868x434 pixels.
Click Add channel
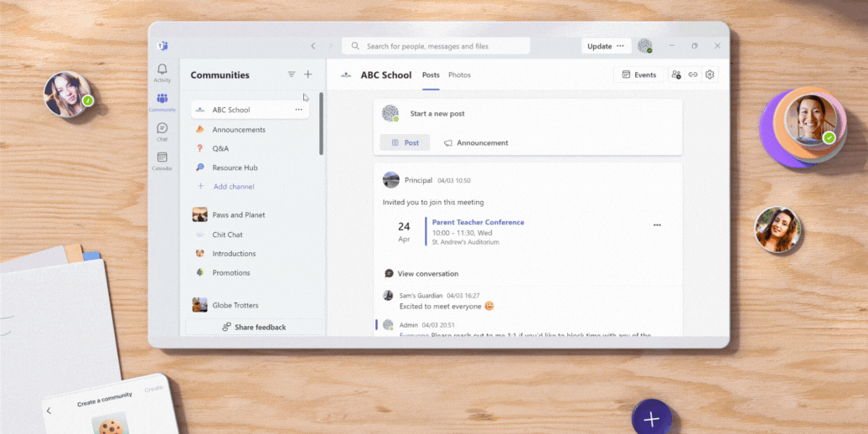coord(234,187)
